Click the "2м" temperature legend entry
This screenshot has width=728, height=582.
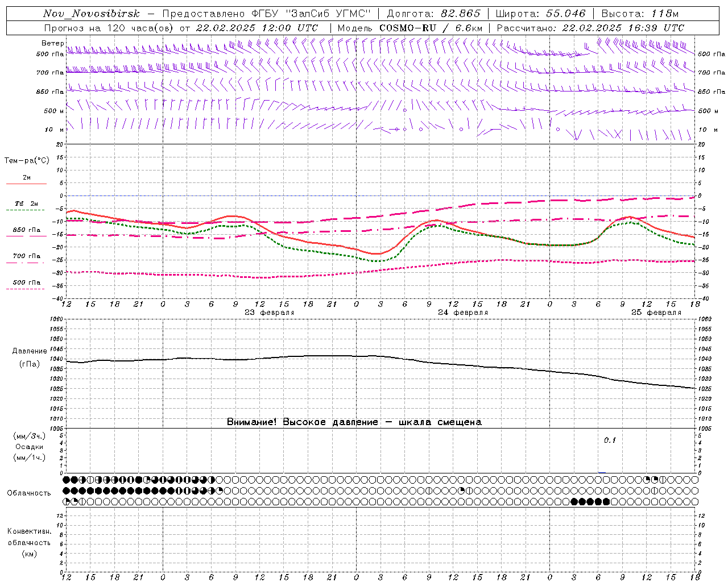tap(27, 177)
